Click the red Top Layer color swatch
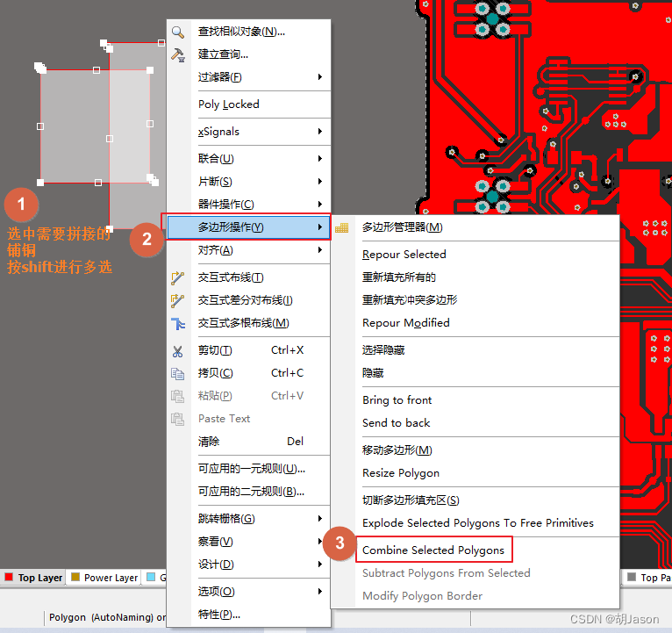672x633 pixels. (9, 577)
